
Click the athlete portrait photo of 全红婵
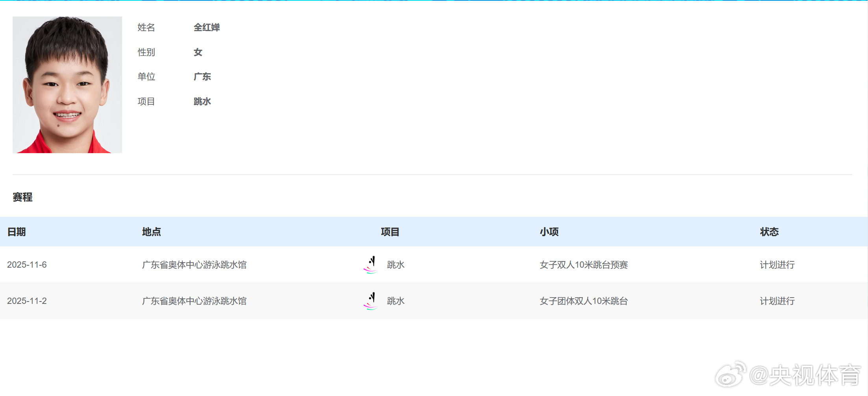(x=67, y=85)
